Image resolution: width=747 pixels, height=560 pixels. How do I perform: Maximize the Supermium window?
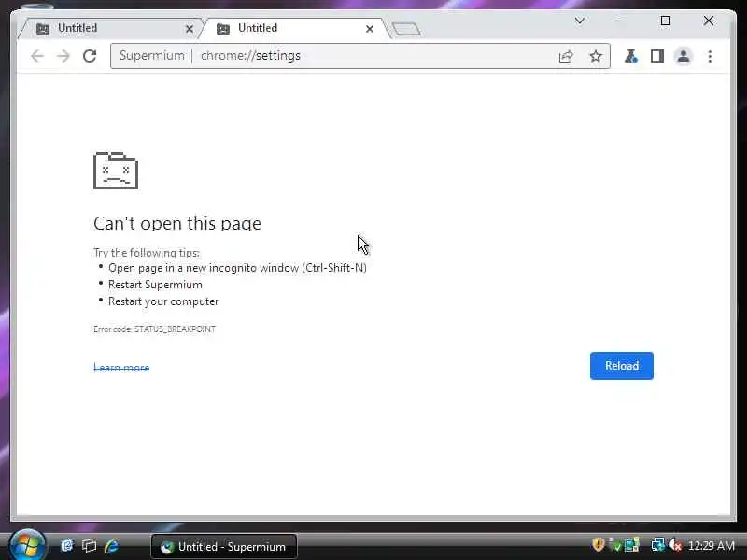(666, 21)
